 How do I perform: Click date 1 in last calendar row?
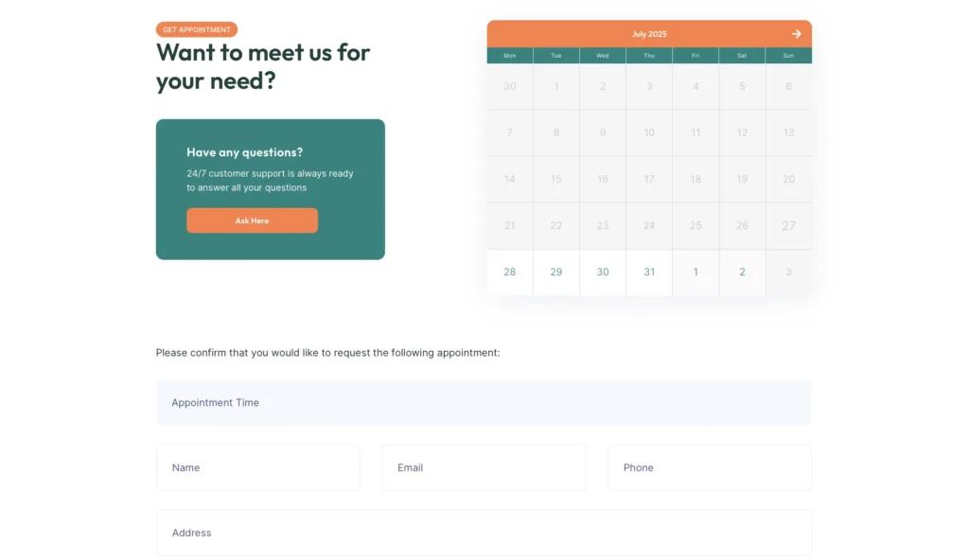(696, 272)
